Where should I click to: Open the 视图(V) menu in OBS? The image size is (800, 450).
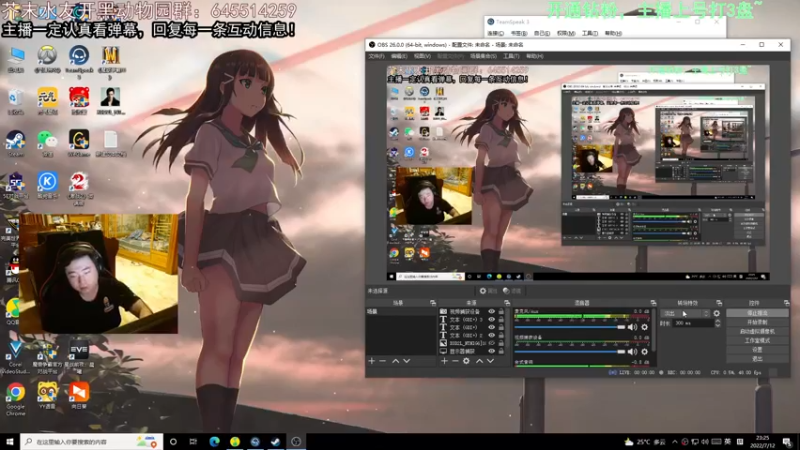pyautogui.click(x=422, y=56)
